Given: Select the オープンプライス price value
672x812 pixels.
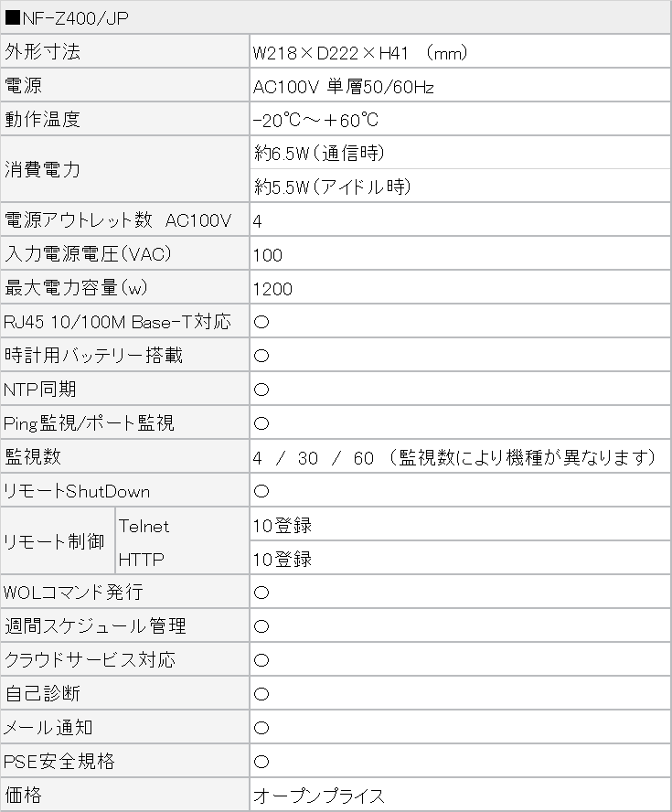Looking at the screenshot, I should point(319,796).
